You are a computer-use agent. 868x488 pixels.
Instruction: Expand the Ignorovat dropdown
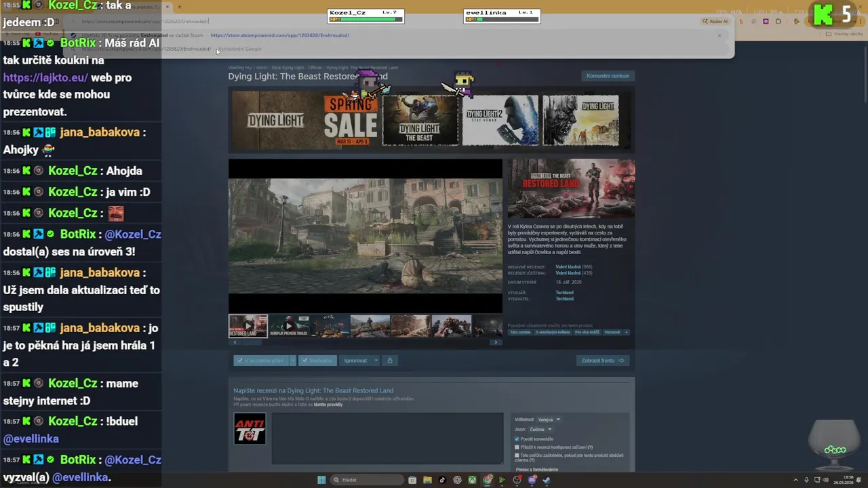coord(376,361)
